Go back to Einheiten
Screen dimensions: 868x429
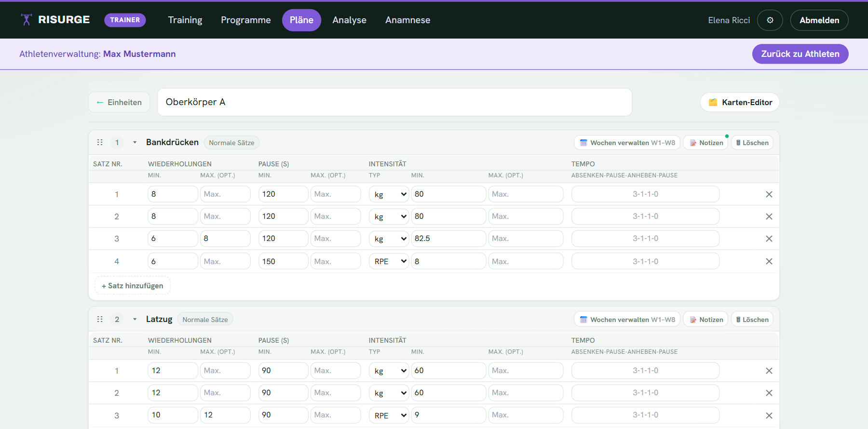point(119,102)
